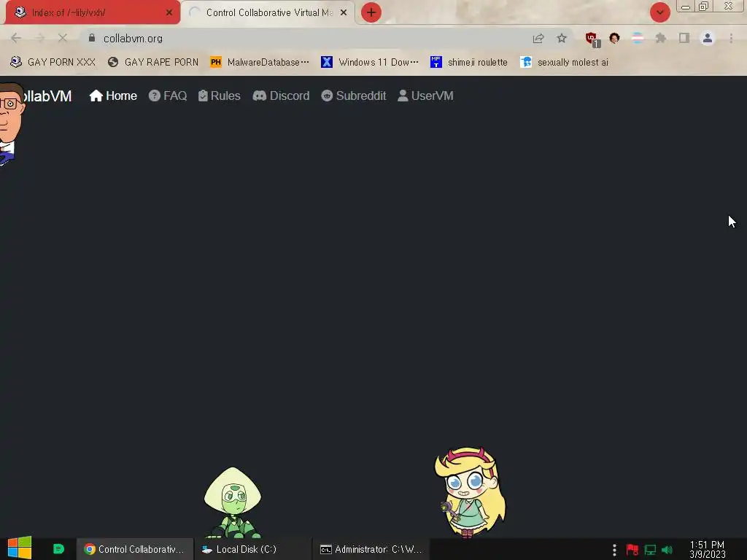Open the Subreddit nav link
The width and height of the screenshot is (747, 560).
point(354,96)
